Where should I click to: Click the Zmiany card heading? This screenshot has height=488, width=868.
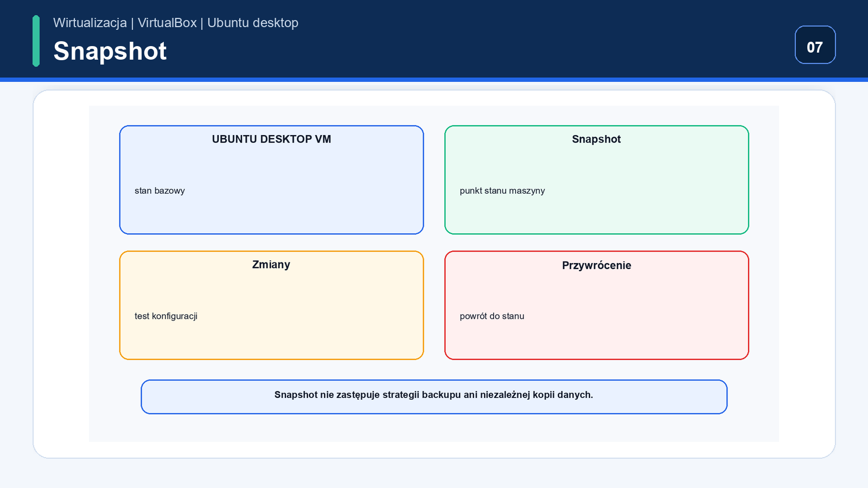(271, 265)
